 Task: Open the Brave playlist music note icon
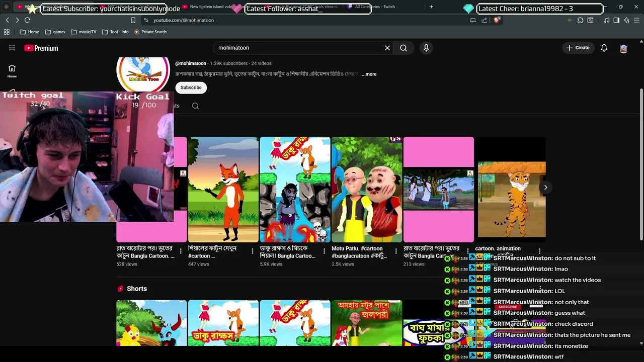pos(606,20)
